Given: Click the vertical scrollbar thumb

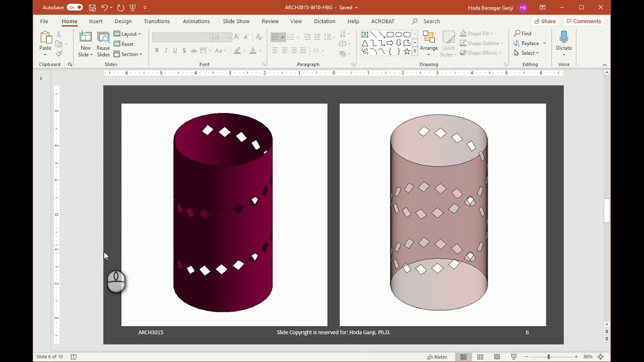Looking at the screenshot, I should pyautogui.click(x=607, y=211).
